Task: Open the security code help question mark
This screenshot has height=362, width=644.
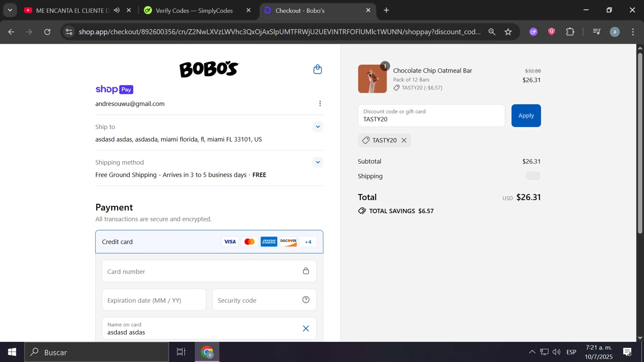Action: click(x=306, y=300)
